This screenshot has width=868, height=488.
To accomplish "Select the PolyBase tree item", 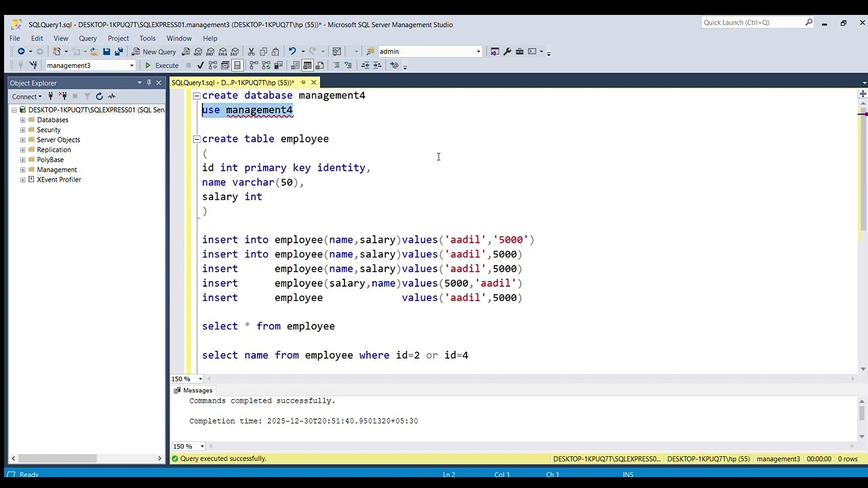I will point(50,160).
